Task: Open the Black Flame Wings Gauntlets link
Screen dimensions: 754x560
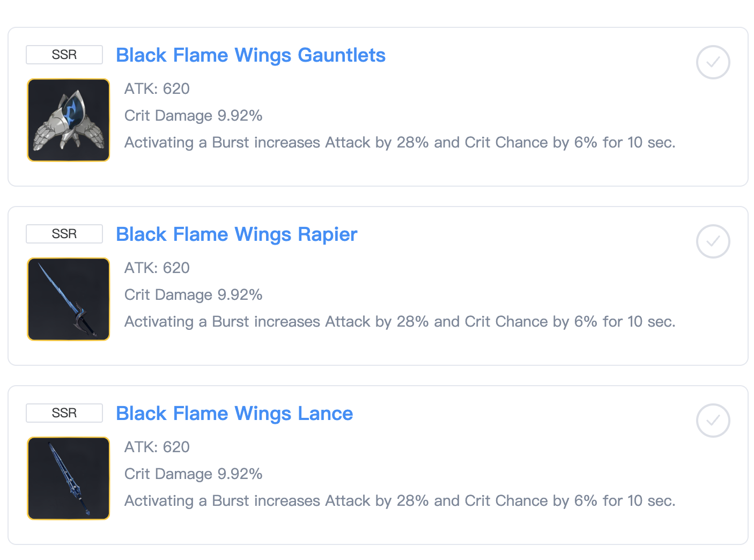Action: 251,55
